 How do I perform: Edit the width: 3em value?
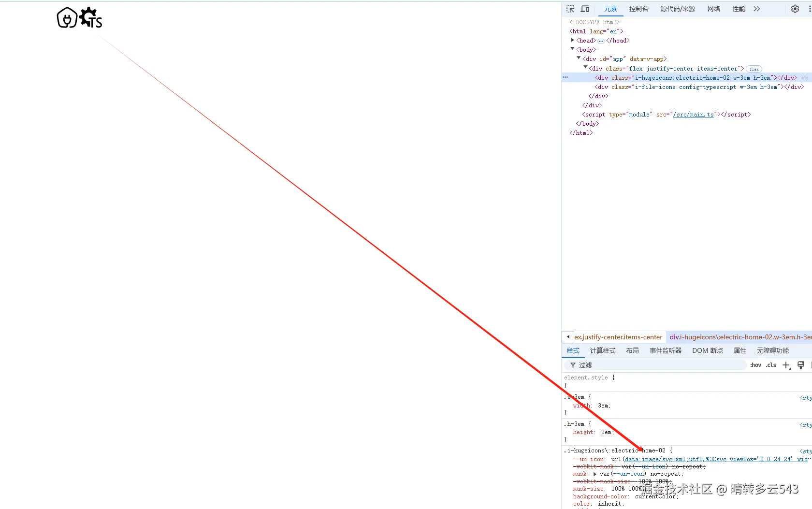point(603,406)
